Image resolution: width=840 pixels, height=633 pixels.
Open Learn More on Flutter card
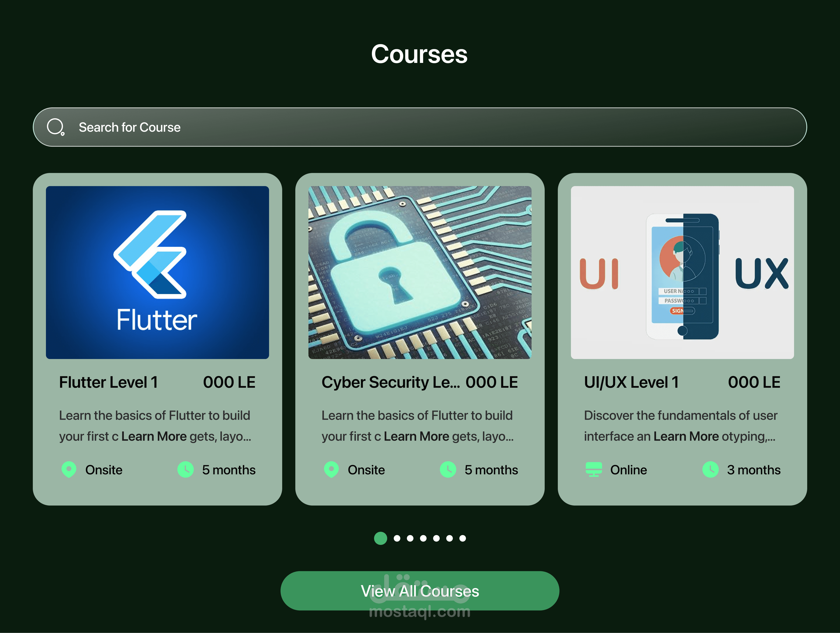pyautogui.click(x=154, y=436)
